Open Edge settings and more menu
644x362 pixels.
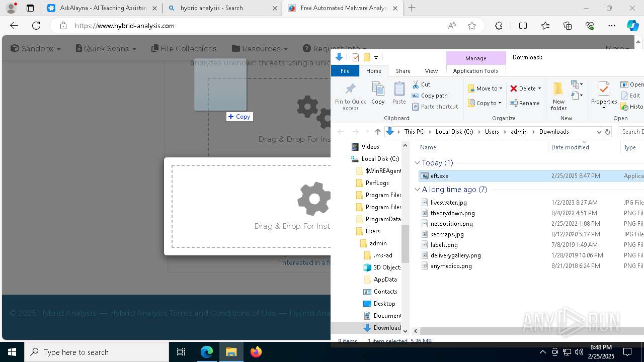click(x=612, y=26)
